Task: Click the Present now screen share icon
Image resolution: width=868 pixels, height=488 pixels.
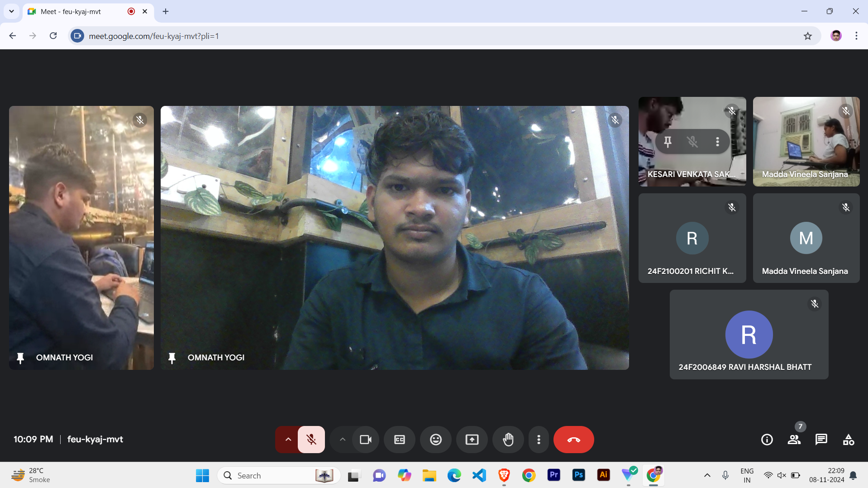Action: [x=472, y=440]
